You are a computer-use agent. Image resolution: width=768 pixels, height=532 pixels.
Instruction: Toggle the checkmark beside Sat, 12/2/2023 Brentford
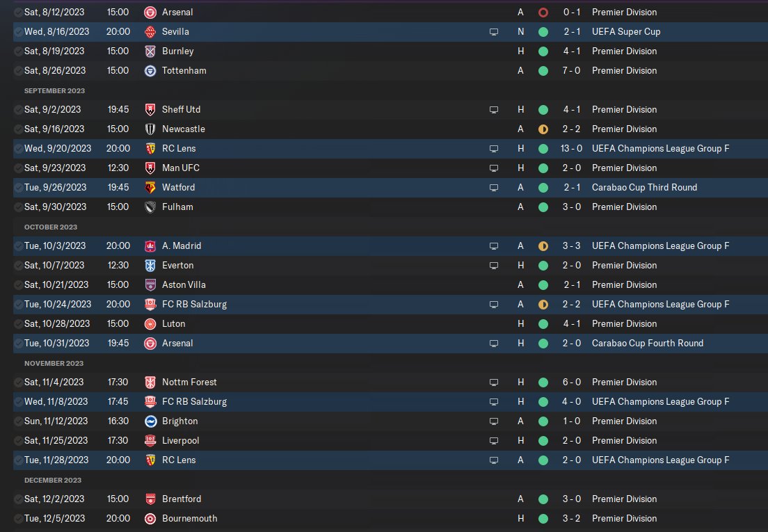pos(18,499)
